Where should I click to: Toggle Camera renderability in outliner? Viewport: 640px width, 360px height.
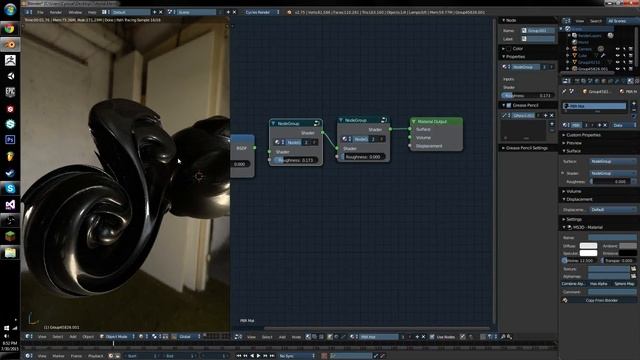pyautogui.click(x=631, y=49)
